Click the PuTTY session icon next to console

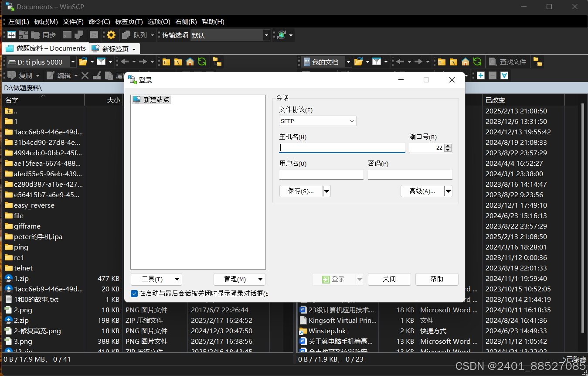click(79, 35)
